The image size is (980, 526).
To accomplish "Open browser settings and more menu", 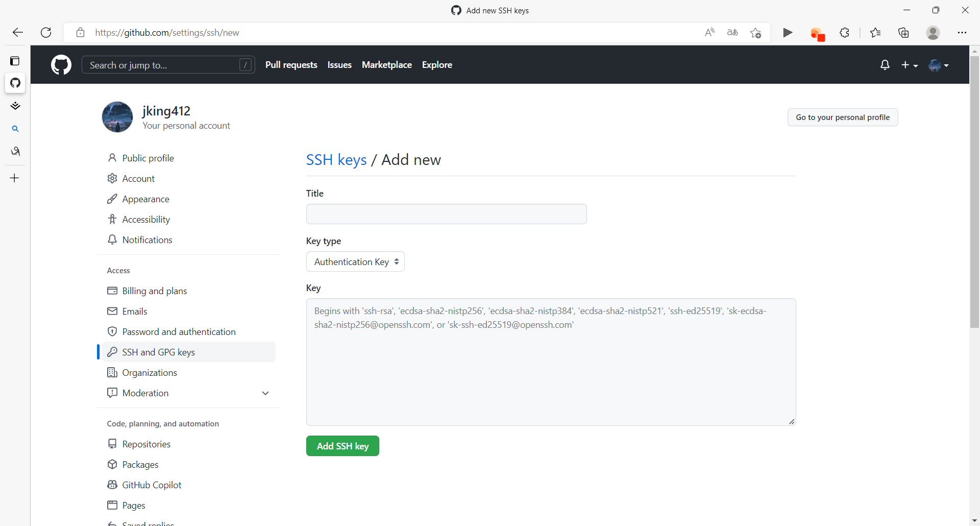I will coord(962,33).
